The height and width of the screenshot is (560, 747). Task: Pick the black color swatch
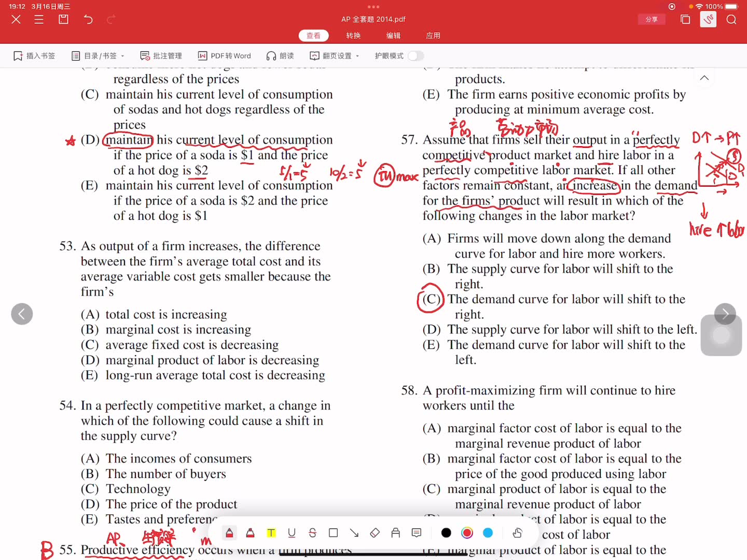tap(446, 533)
